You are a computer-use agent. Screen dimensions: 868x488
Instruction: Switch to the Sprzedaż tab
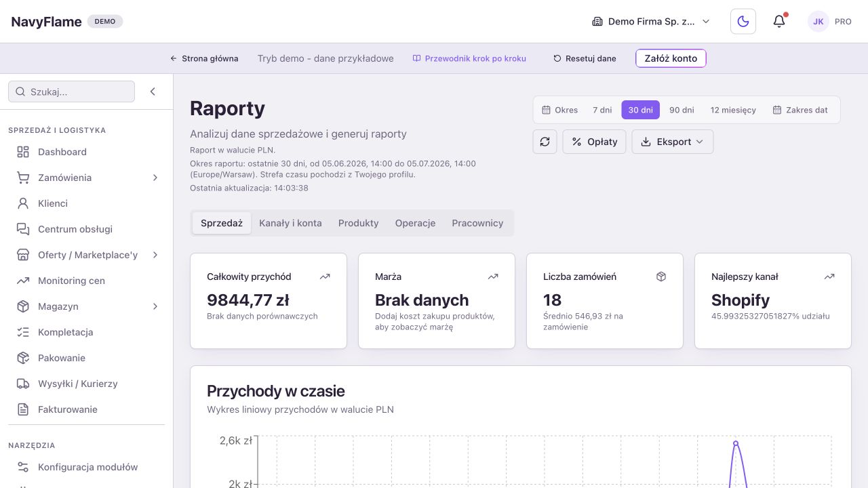222,223
